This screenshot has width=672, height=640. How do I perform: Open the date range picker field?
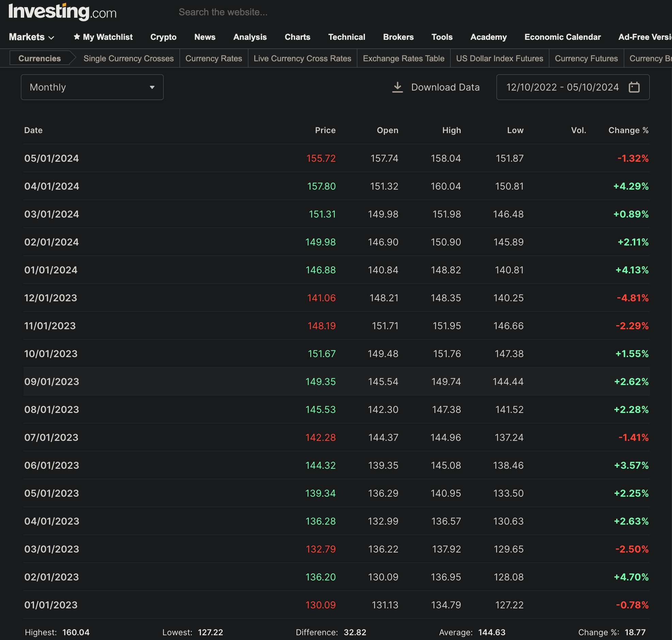[562, 87]
